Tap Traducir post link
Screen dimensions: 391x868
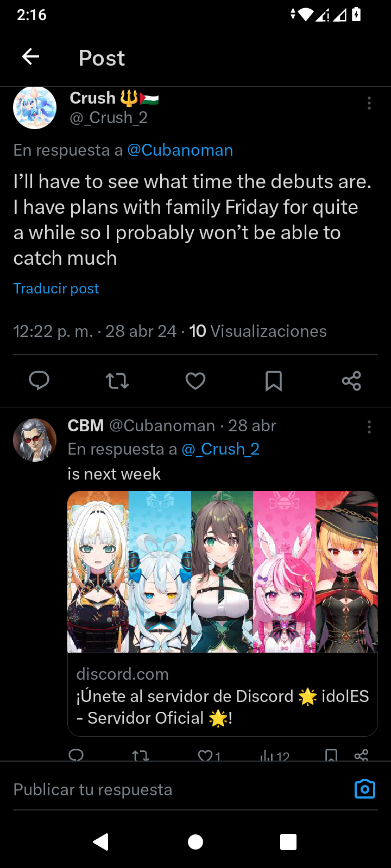point(56,289)
